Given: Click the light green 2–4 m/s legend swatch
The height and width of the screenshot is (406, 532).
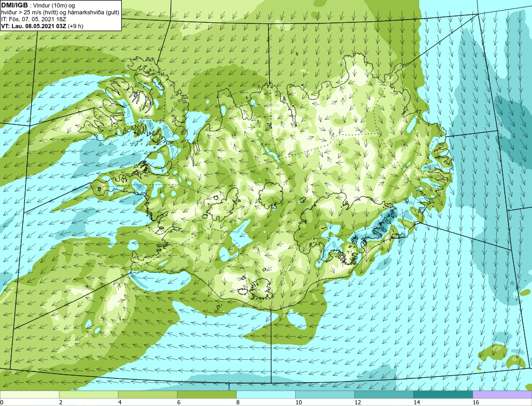Looking at the screenshot, I should tap(88, 394).
